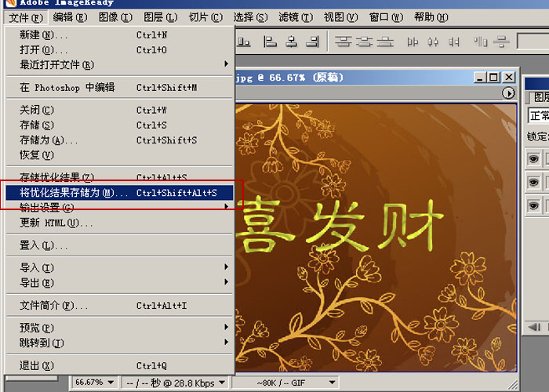Click the distribute right edges icon
Image resolution: width=549 pixels, height=392 pixels.
[x=454, y=42]
